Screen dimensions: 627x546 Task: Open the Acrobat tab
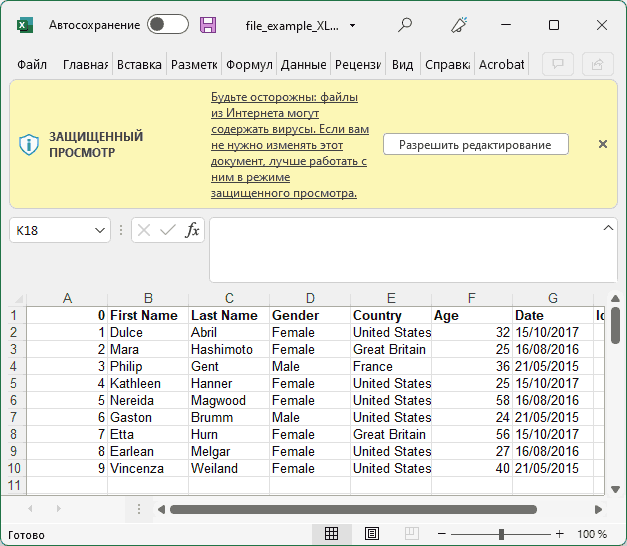[x=501, y=64]
